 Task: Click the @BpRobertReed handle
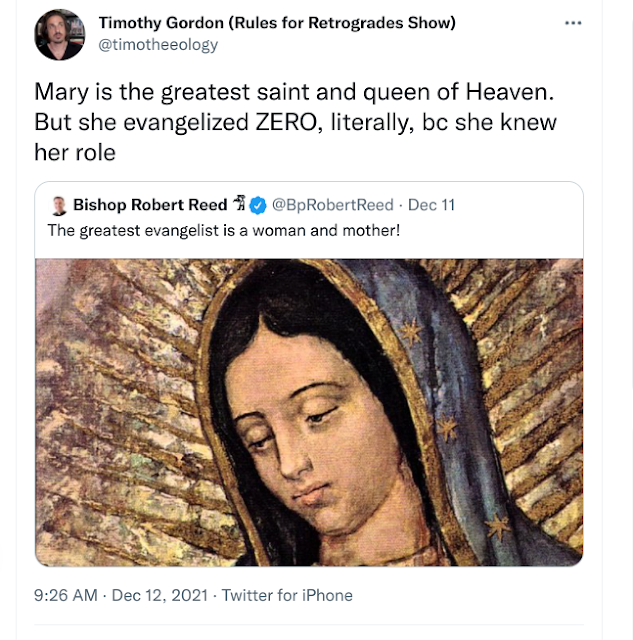coord(333,205)
